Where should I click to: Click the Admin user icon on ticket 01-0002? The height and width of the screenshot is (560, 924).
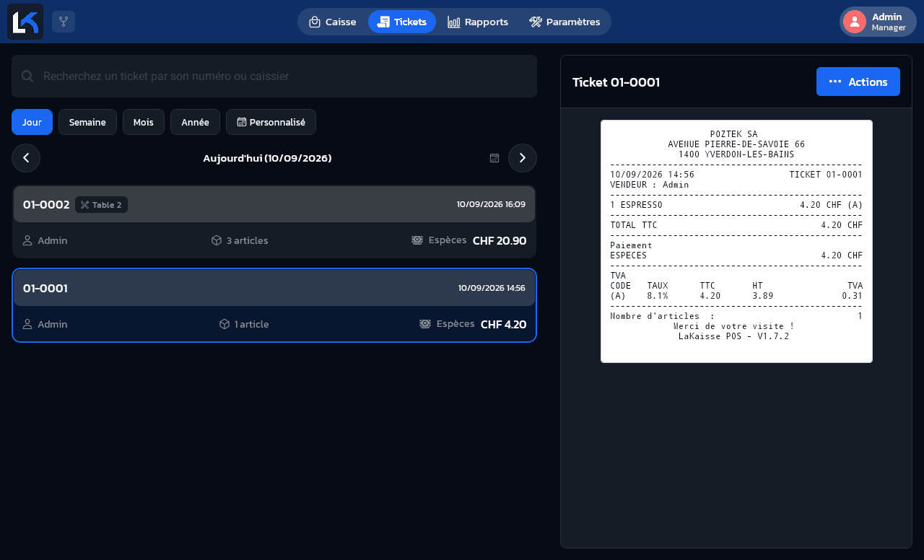tap(27, 240)
